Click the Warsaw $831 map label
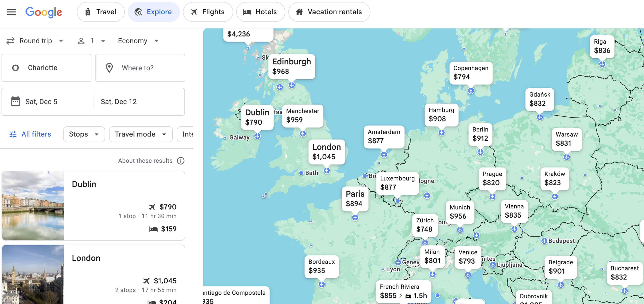 [567, 139]
